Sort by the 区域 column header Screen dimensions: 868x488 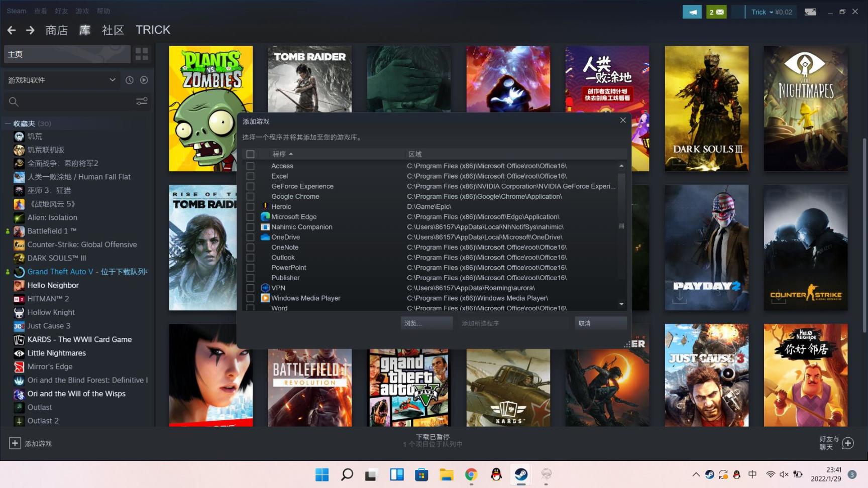tap(415, 154)
